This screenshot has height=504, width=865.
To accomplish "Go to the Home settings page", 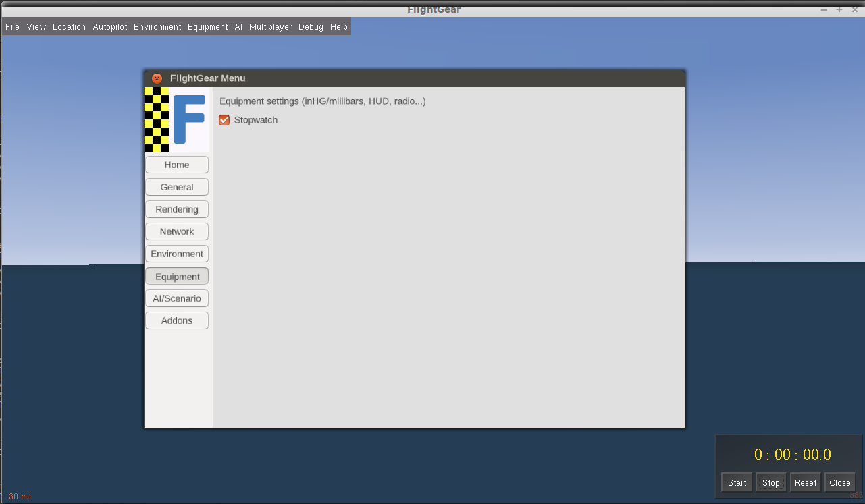I will 177,165.
